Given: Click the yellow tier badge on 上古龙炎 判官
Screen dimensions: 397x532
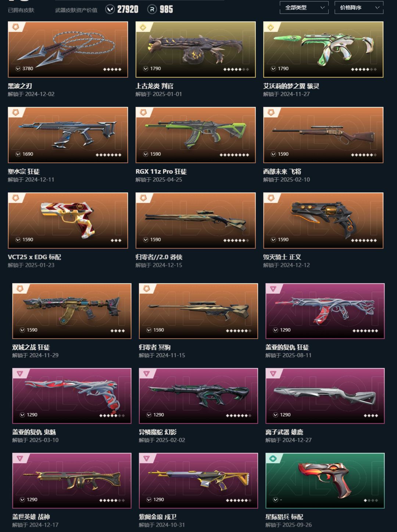Looking at the screenshot, I should click(143, 27).
